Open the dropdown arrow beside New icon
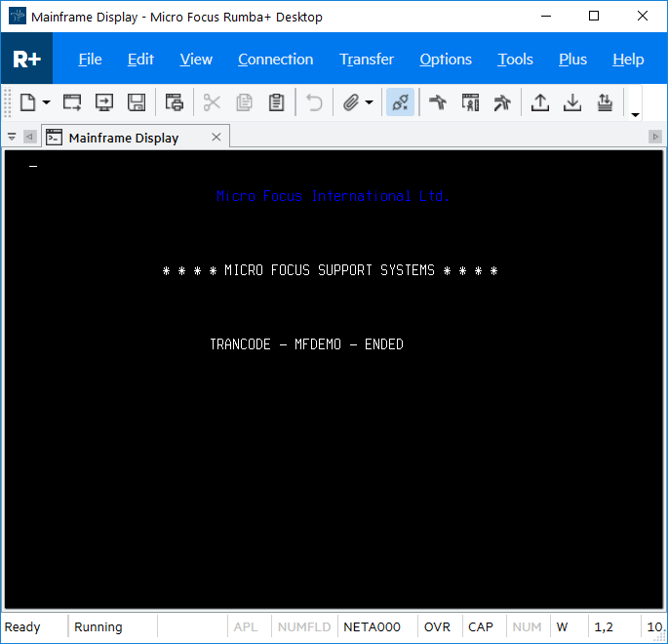668x644 pixels. click(46, 102)
